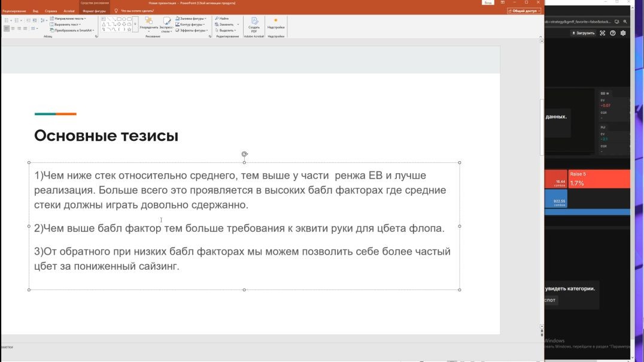Open the Add-ins (Надстройки) button

coord(275,24)
